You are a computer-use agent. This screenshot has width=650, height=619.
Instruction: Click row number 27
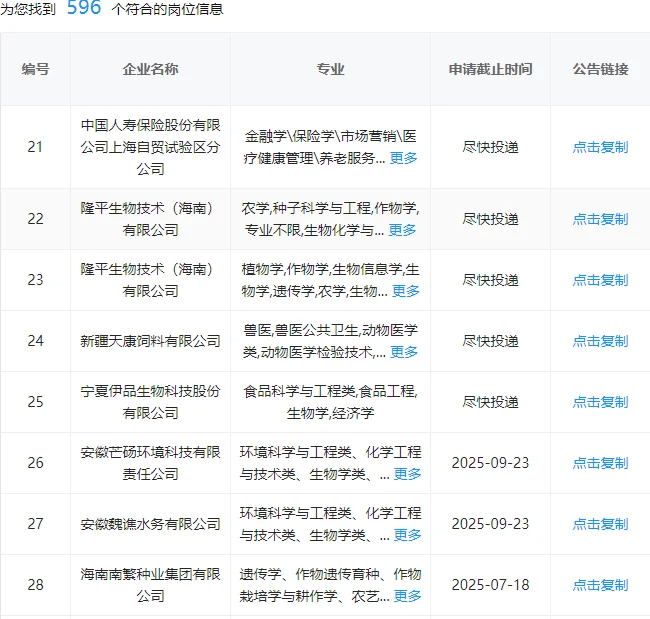[35, 524]
